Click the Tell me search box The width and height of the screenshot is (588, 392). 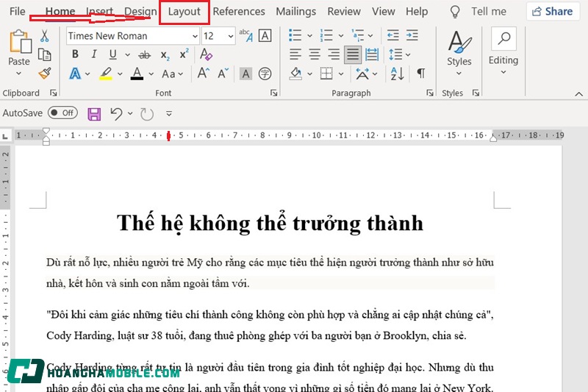tap(498, 12)
